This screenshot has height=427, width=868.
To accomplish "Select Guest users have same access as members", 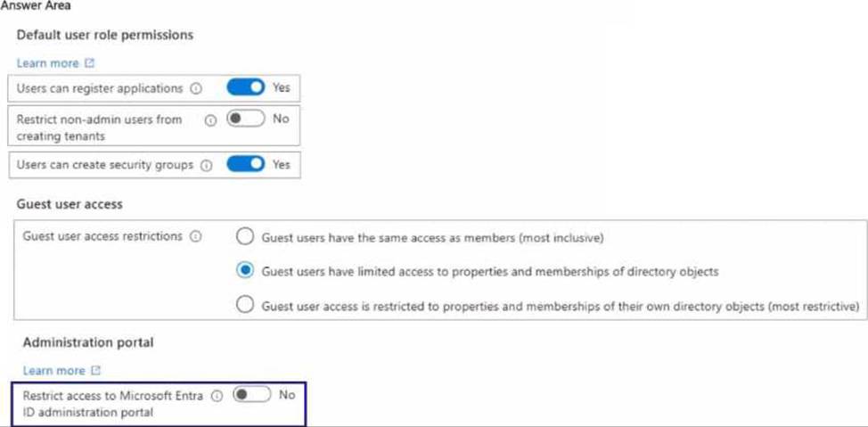I will 246,238.
